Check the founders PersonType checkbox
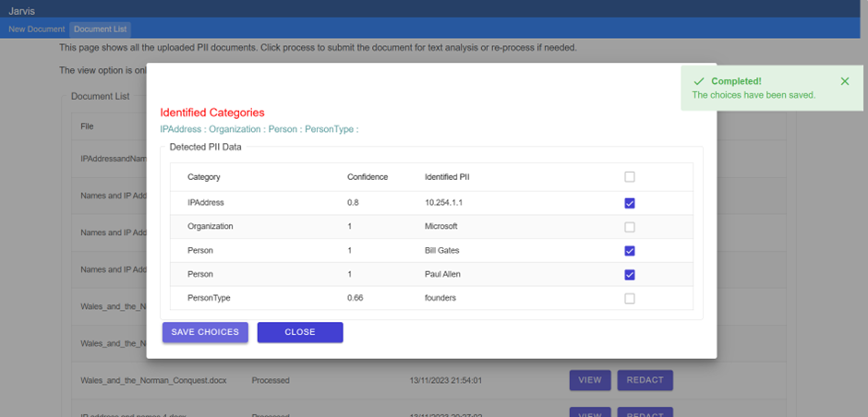 630,299
